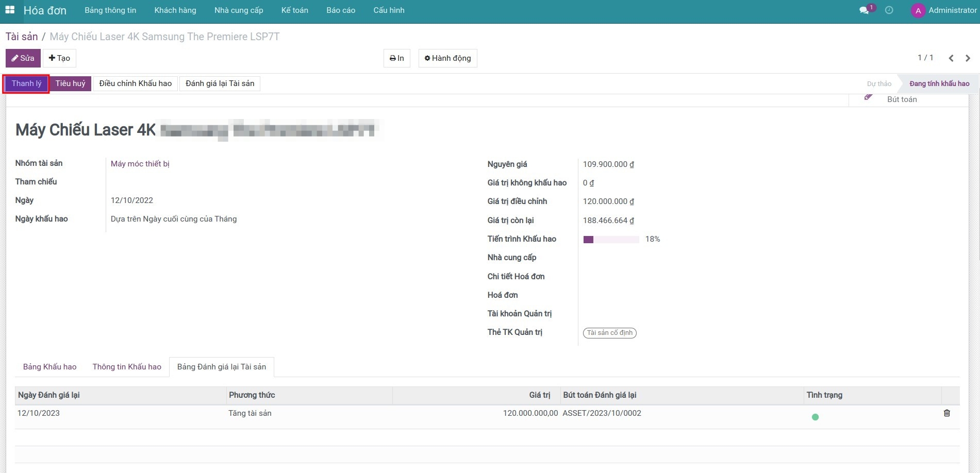
Task: Open the Máy móc thiết bị asset group link
Action: click(140, 164)
